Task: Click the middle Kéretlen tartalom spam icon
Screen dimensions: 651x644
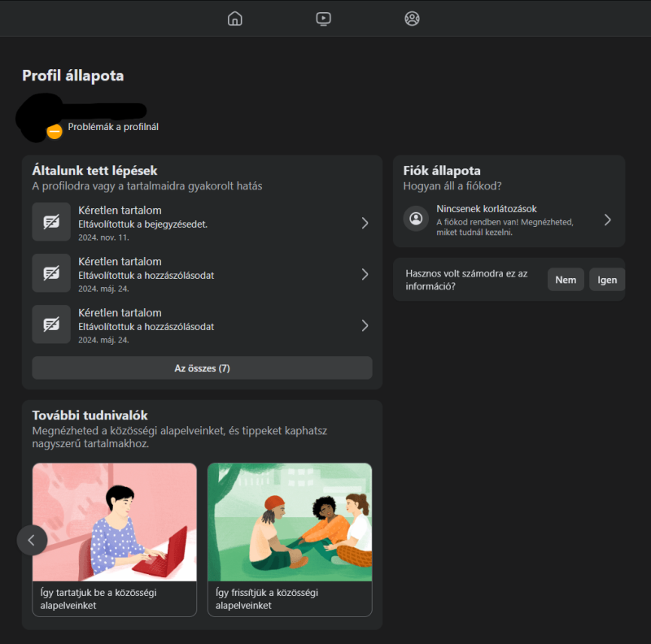Action: (51, 273)
